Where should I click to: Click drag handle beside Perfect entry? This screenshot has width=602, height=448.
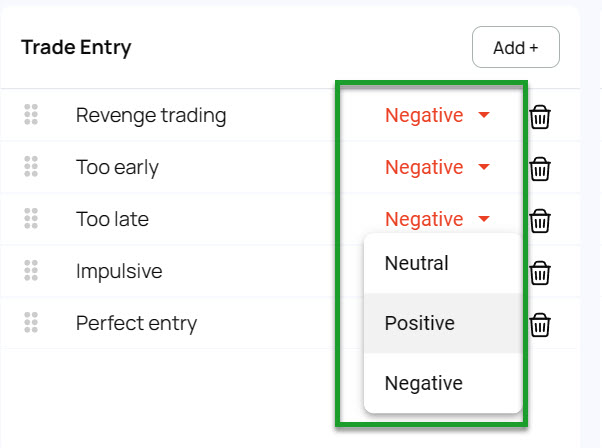[31, 323]
